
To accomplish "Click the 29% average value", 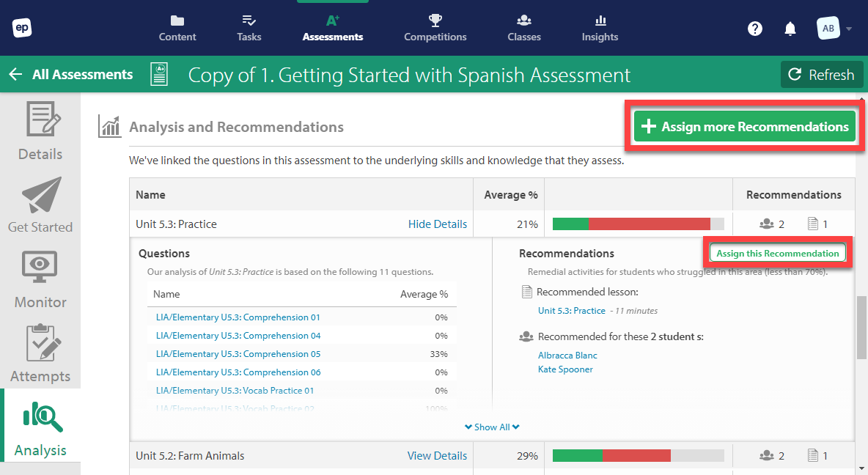I will (527, 456).
